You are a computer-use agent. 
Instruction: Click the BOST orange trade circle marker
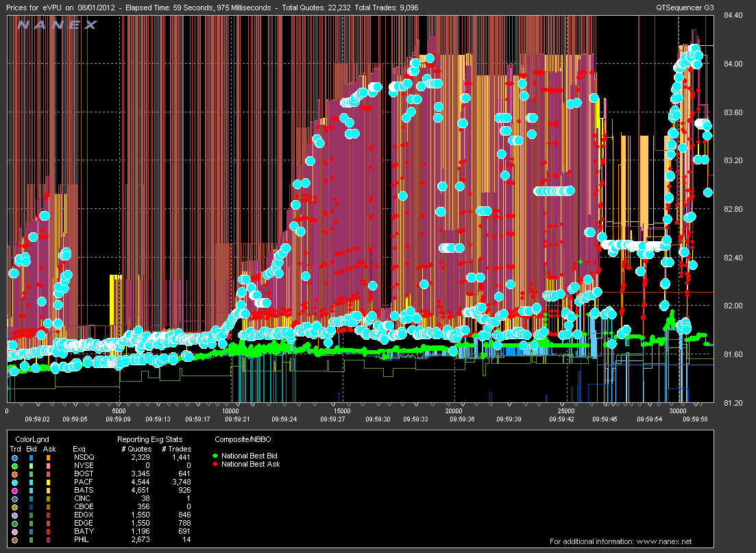pyautogui.click(x=14, y=474)
